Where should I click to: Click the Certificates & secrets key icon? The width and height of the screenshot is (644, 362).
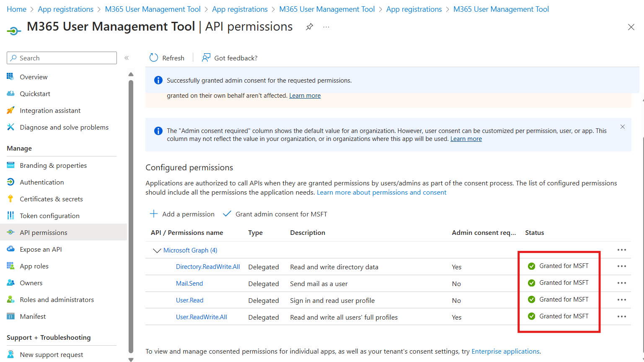tap(10, 199)
